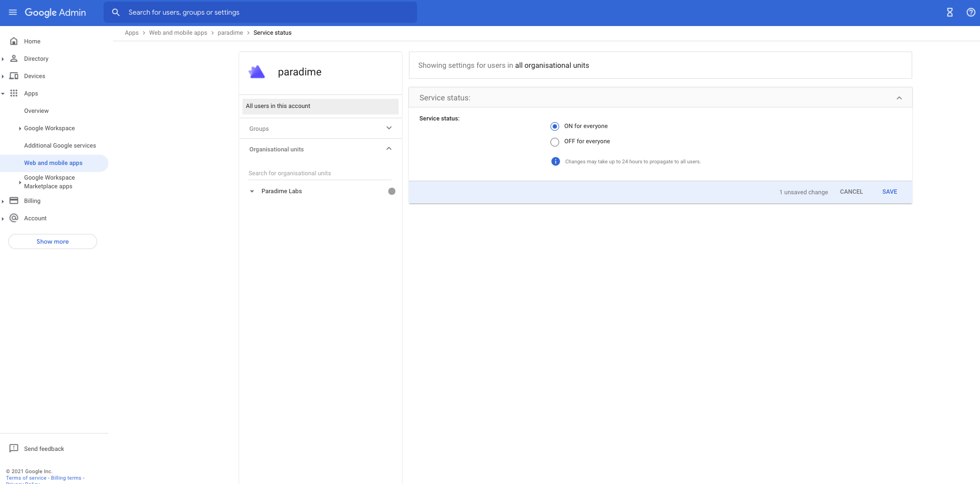This screenshot has width=980, height=484.
Task: Click the grey status dot for Paradime Labs
Action: coord(392,192)
